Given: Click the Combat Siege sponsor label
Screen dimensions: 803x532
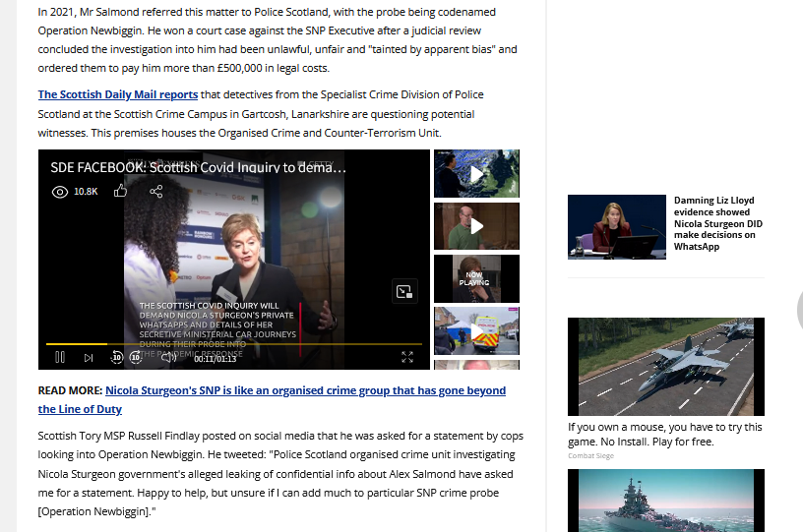Looking at the screenshot, I should 590,455.
